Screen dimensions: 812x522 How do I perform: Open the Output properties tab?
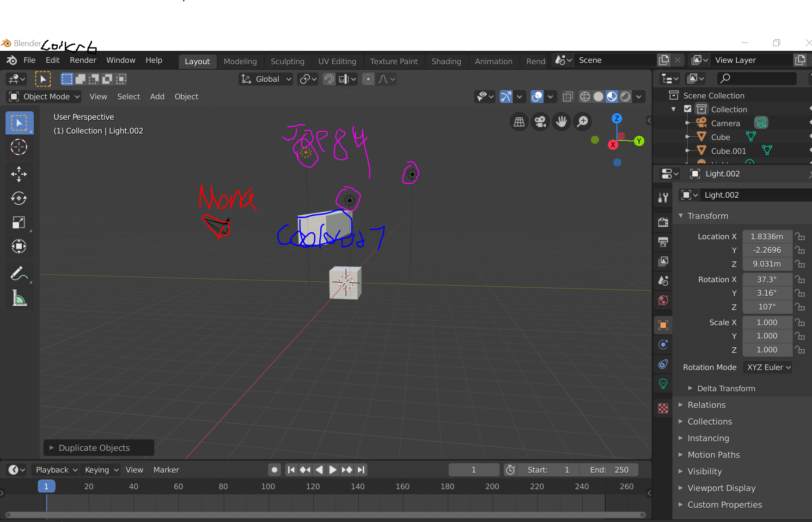pyautogui.click(x=663, y=242)
